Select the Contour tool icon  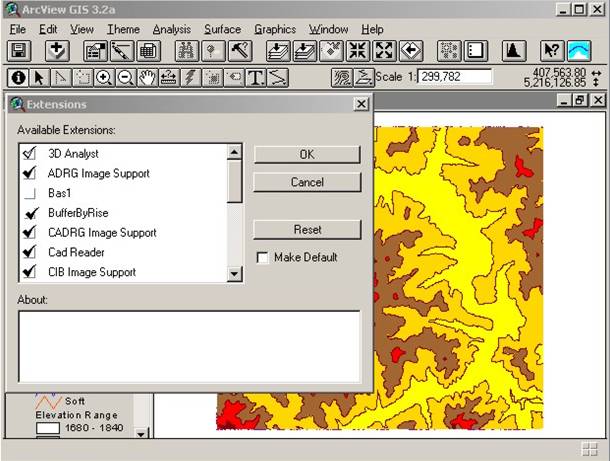tap(342, 77)
